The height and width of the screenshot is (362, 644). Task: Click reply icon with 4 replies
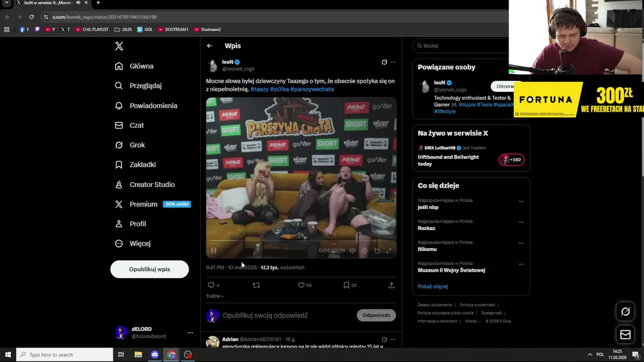pos(213,285)
